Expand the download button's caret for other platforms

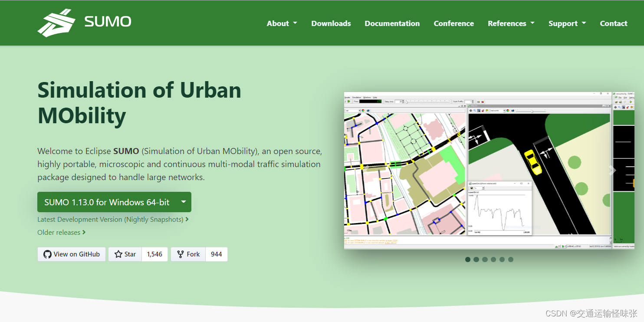(x=184, y=202)
